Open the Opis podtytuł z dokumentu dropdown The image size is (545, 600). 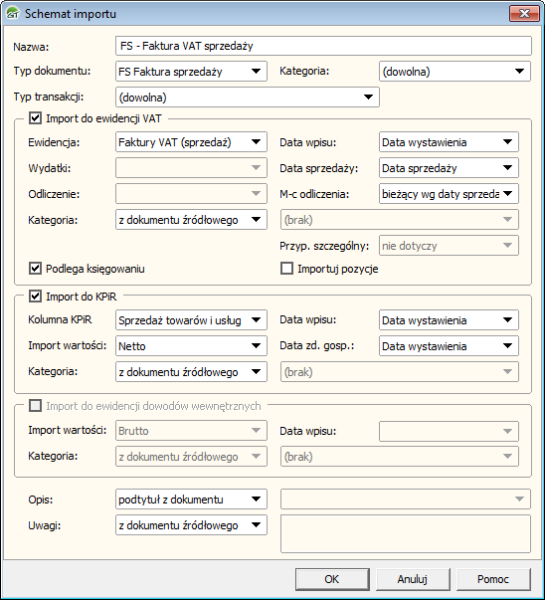tap(191, 499)
